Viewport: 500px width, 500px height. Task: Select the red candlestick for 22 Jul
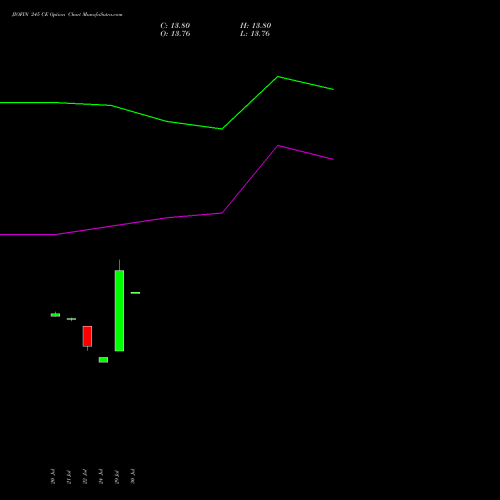[x=87, y=336]
